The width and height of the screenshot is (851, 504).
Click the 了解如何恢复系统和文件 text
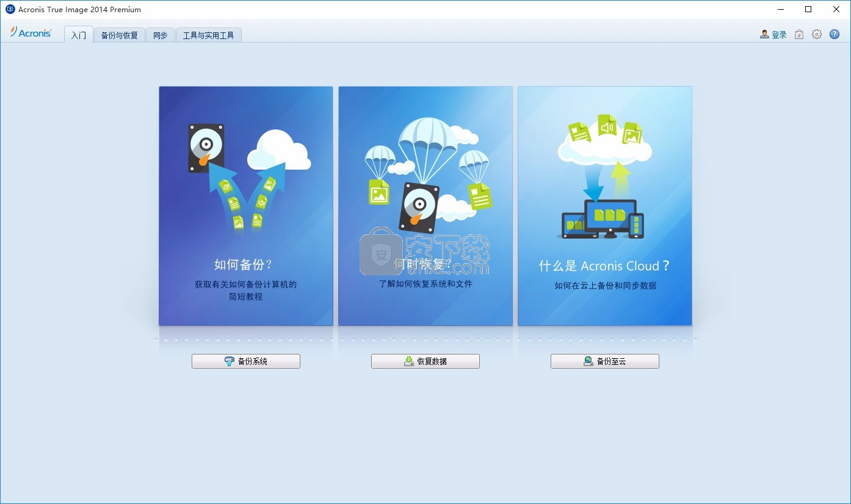[x=425, y=284]
